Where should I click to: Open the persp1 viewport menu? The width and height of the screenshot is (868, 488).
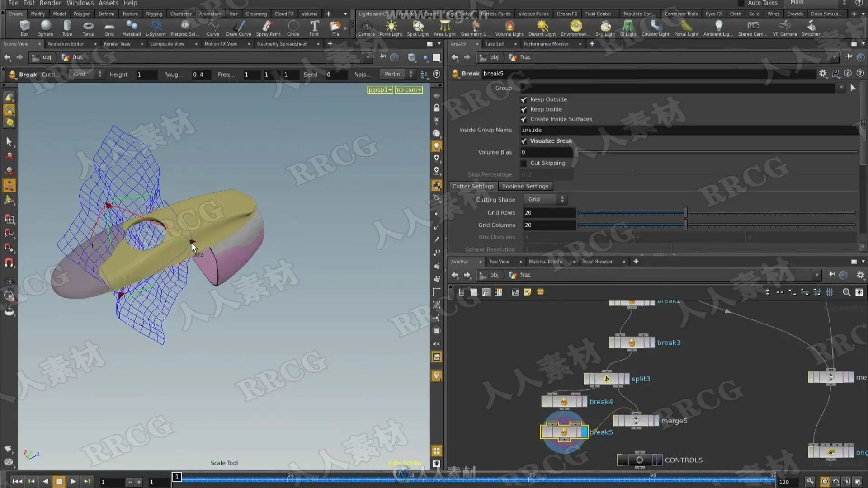(380, 90)
